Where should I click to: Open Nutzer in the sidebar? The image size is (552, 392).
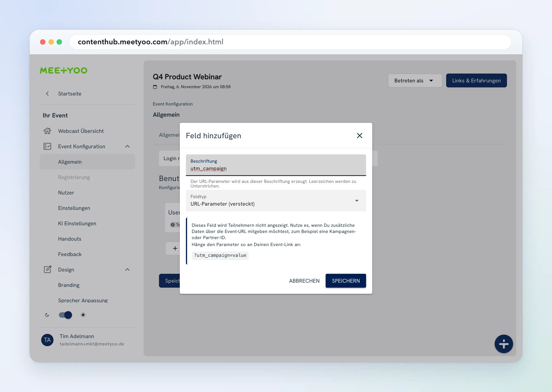coord(66,193)
